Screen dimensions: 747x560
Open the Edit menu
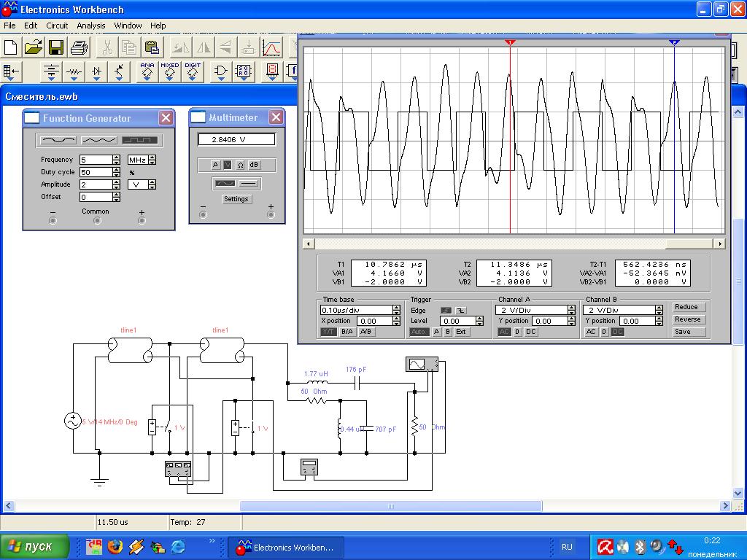[x=31, y=26]
